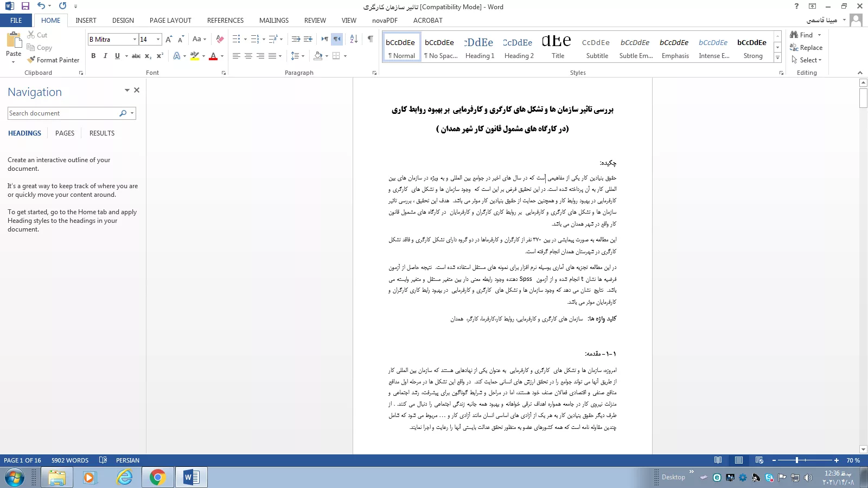The image size is (868, 488).
Task: Switch to the INSERT tab
Action: coord(86,20)
